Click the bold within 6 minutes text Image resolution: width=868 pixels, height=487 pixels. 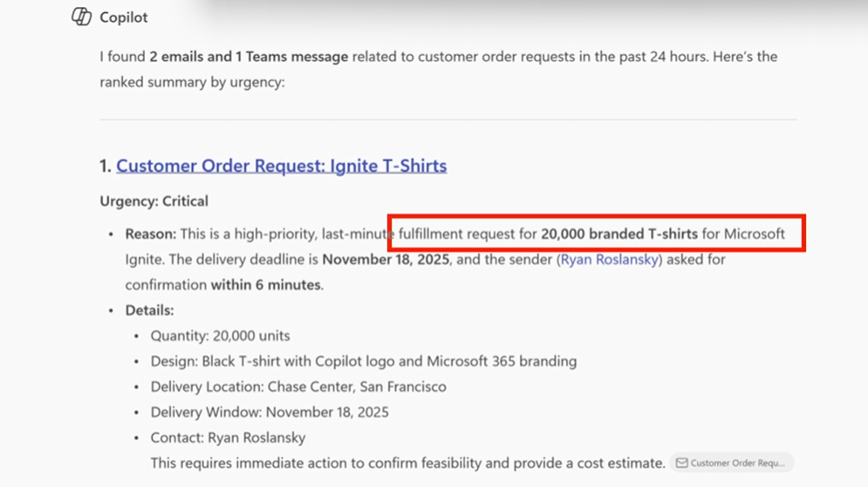(265, 285)
